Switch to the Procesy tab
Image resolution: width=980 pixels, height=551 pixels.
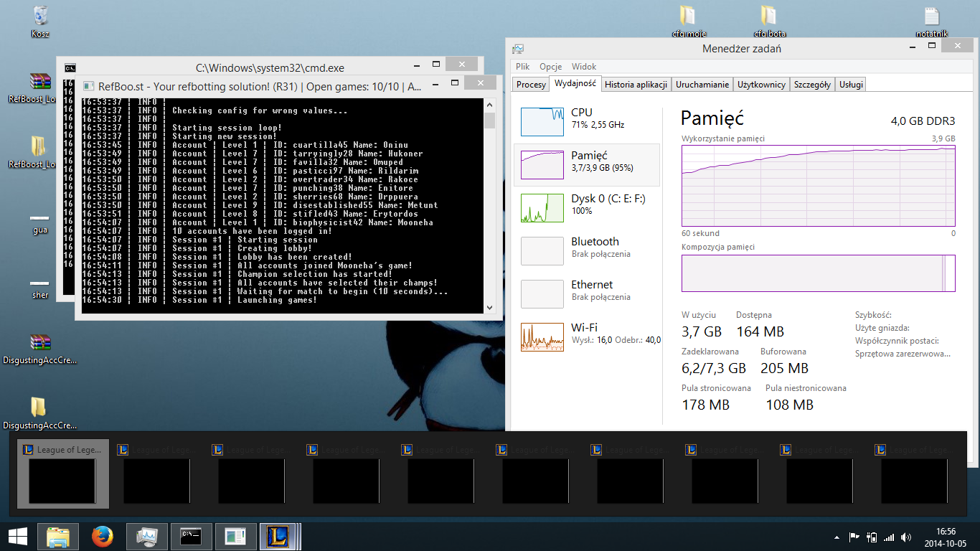click(531, 85)
